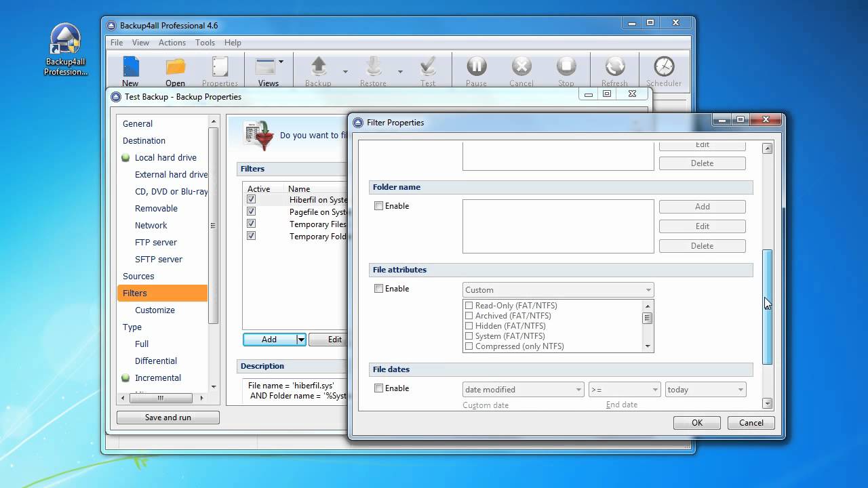Select the Customize item under Filters
Viewport: 868px width, 488px height.
point(155,310)
